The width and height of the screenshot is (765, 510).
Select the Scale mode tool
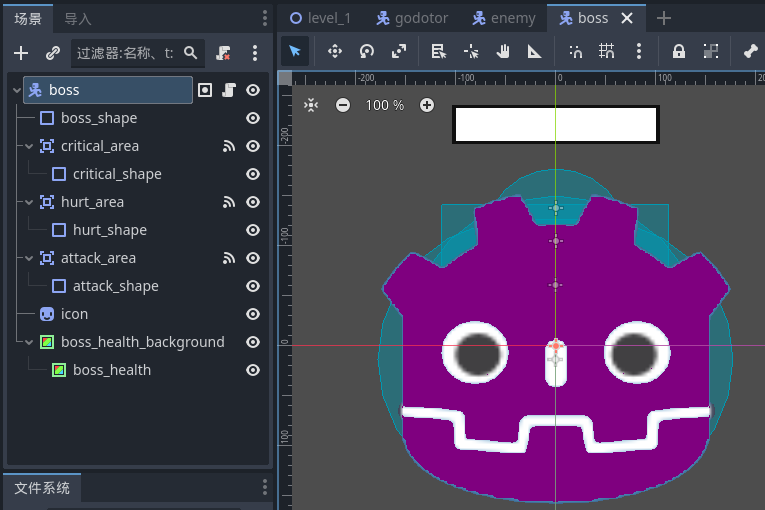click(398, 51)
